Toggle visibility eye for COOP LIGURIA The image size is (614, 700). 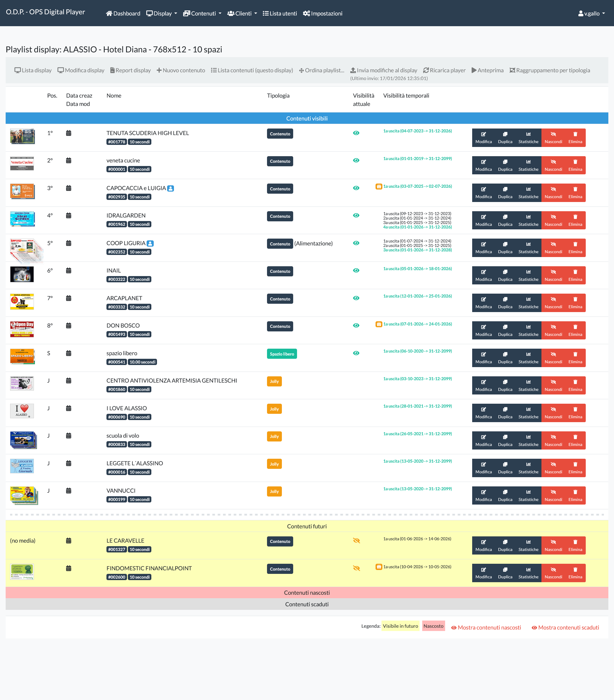click(x=356, y=243)
